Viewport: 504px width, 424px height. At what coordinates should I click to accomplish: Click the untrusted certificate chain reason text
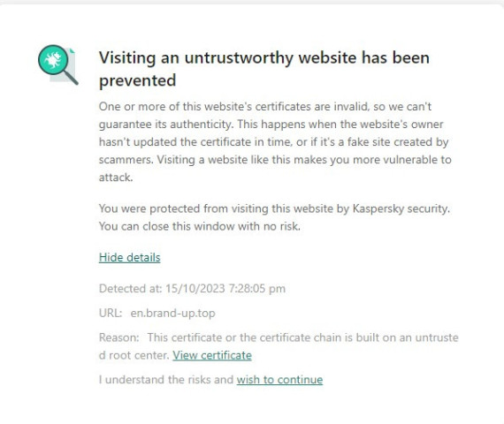coord(279,346)
